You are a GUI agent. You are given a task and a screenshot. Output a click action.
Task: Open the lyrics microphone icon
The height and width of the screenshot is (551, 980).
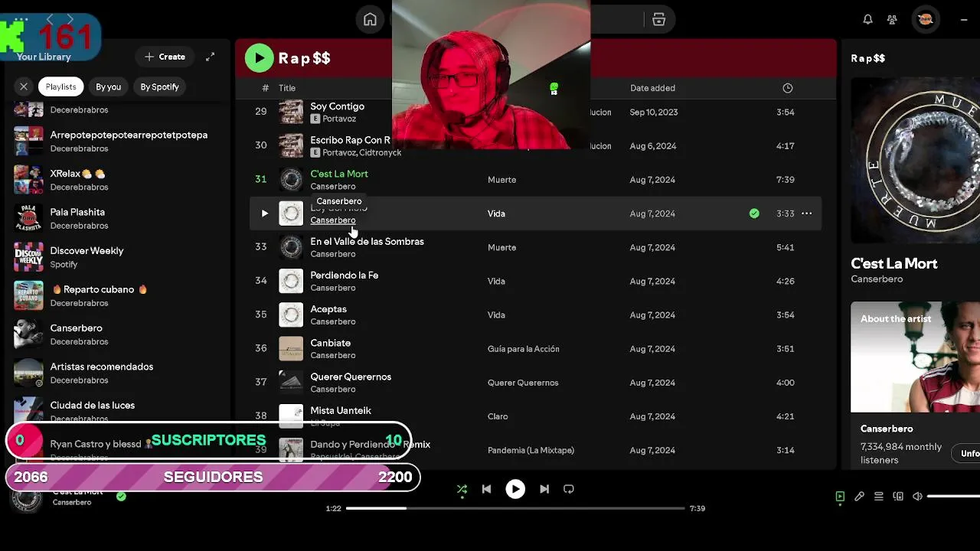coord(859,497)
